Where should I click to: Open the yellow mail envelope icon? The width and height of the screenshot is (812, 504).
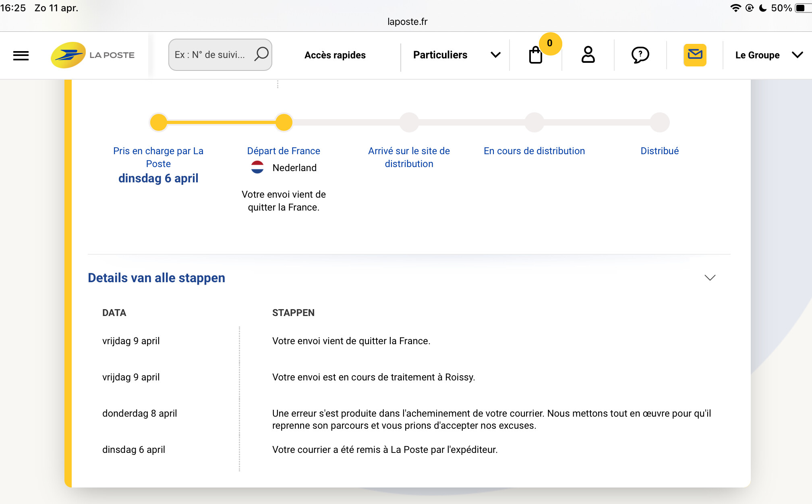(x=695, y=55)
